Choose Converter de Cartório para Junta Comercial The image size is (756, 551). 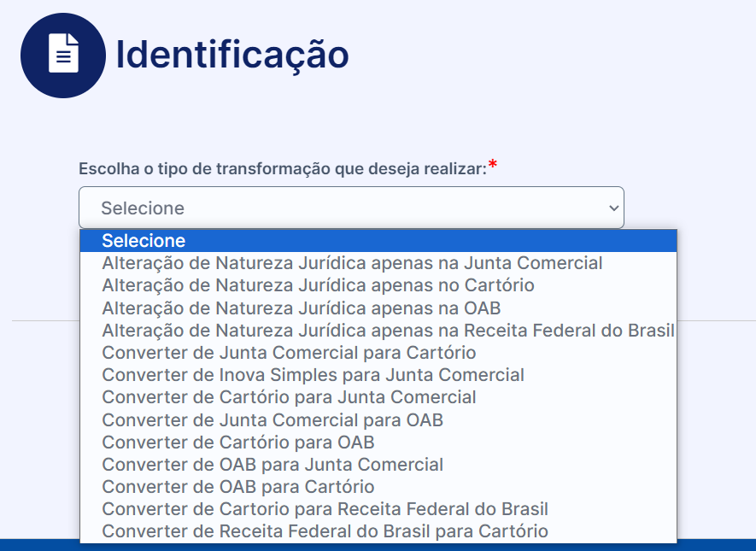pos(378,397)
